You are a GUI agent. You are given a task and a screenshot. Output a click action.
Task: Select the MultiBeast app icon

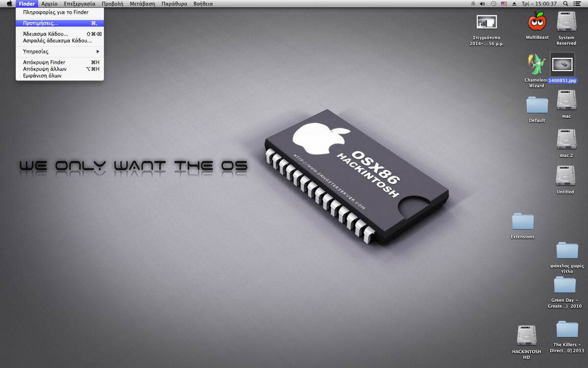(x=537, y=21)
